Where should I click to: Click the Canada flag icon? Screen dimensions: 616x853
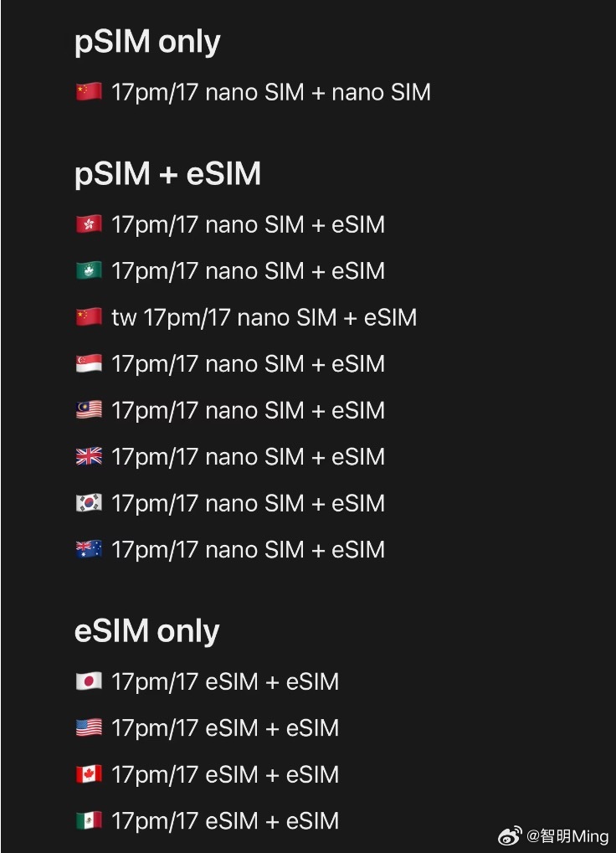[x=90, y=774]
